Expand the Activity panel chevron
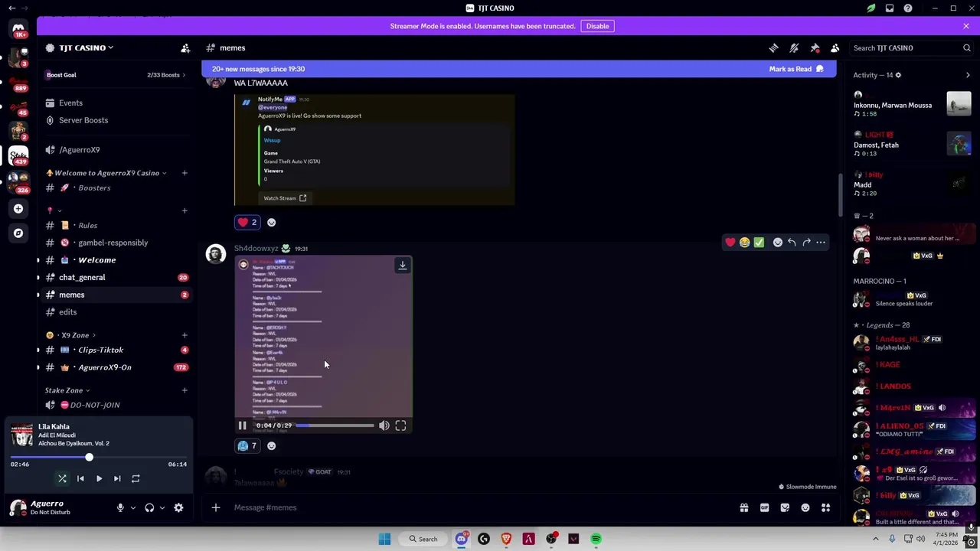Screen dimensions: 980x551 (x=968, y=75)
